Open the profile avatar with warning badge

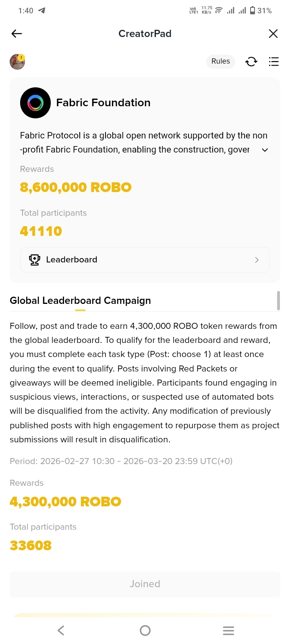tap(17, 62)
